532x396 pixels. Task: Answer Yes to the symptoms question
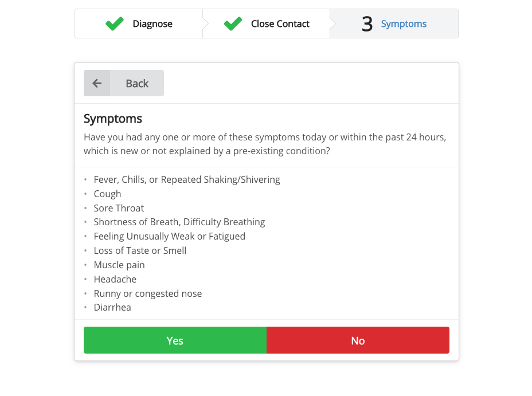[175, 340]
